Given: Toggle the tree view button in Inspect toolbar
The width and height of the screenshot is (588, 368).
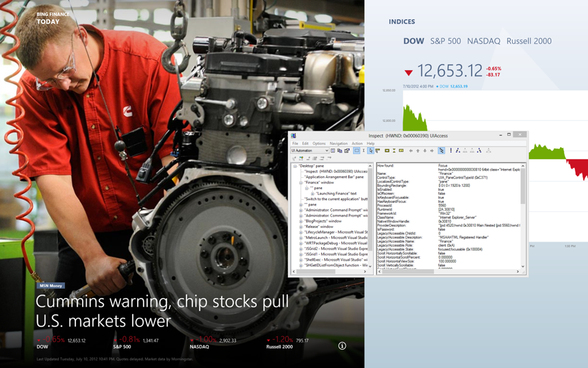Looking at the screenshot, I should pos(442,151).
